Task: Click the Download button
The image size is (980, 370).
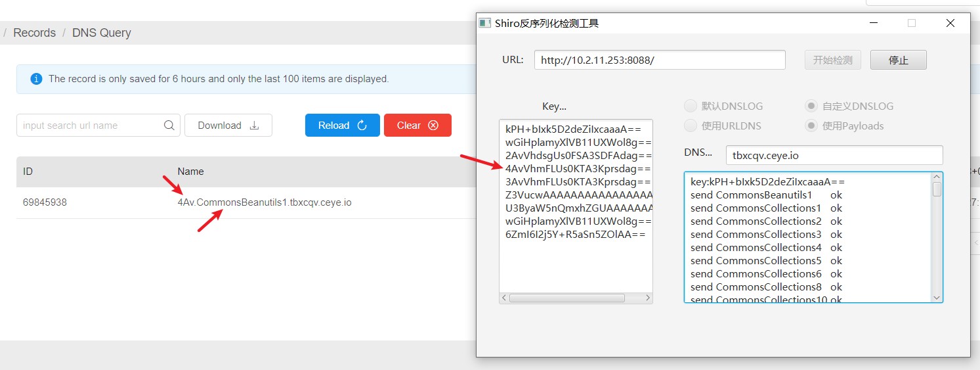Action: 228,126
